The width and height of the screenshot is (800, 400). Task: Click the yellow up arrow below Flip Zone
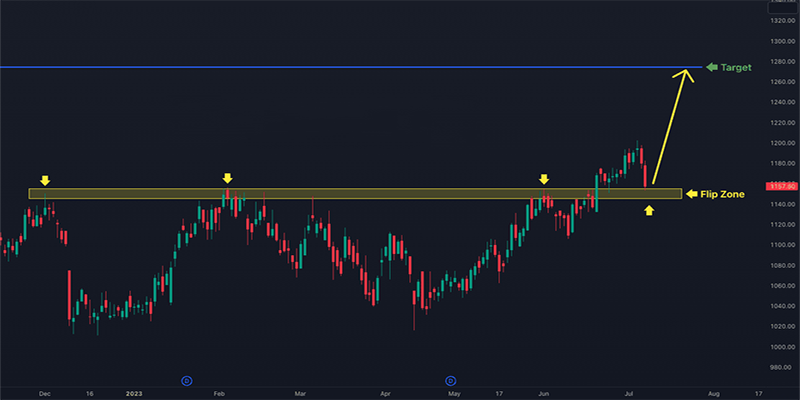(650, 210)
